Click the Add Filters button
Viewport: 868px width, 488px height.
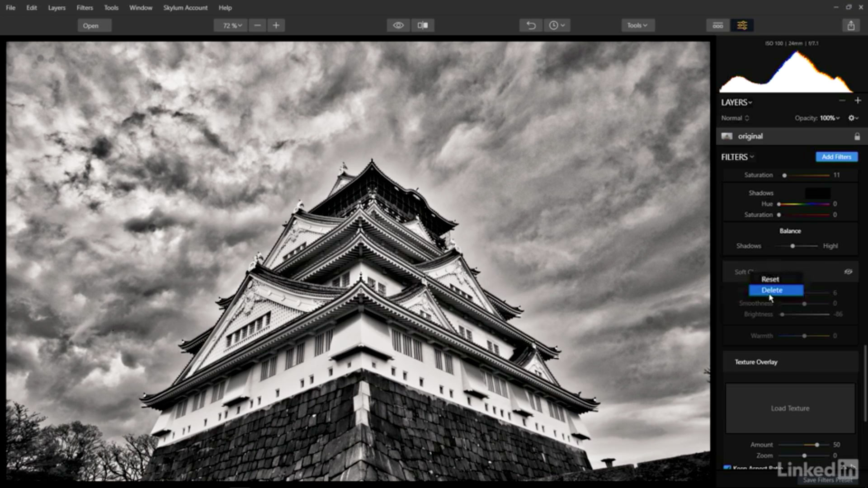point(836,157)
